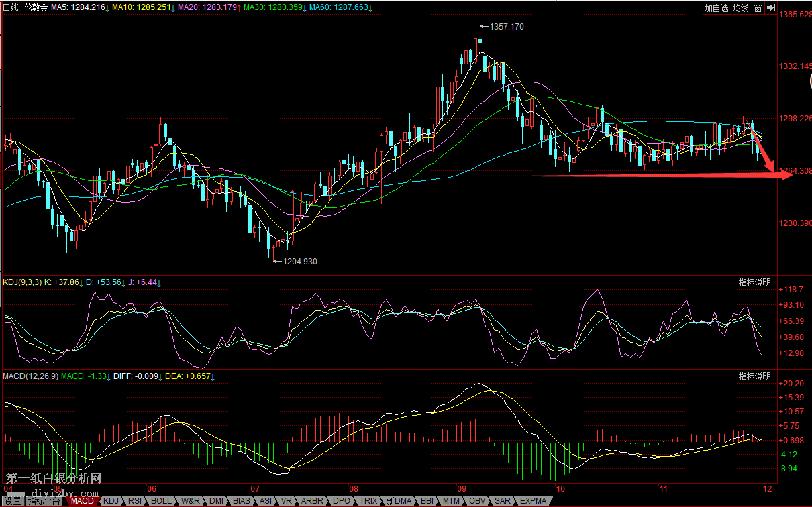Switch to the BOLL indicator tab
This screenshot has height=507, width=812.
tap(161, 501)
